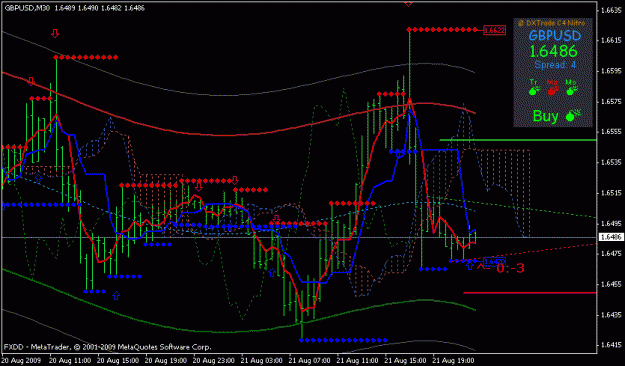
Task: Select the blue up arrow next to the 1.6470 tag
Action: pyautogui.click(x=470, y=266)
